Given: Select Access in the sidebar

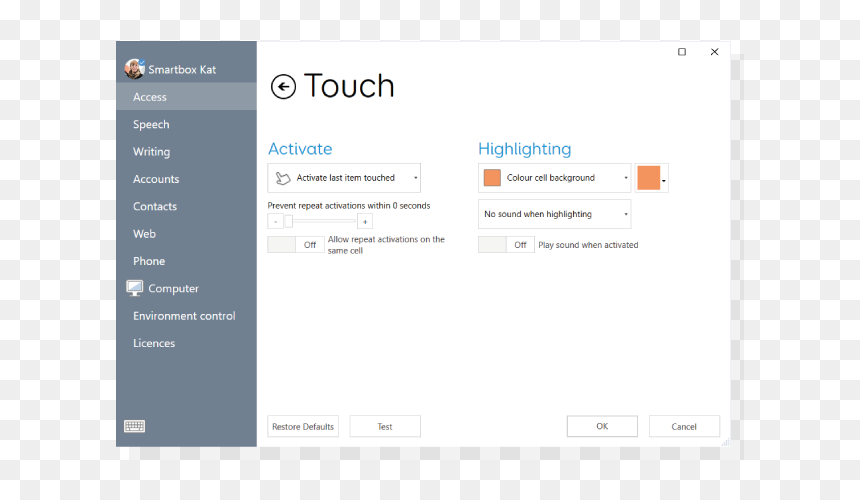Looking at the screenshot, I should (x=186, y=96).
